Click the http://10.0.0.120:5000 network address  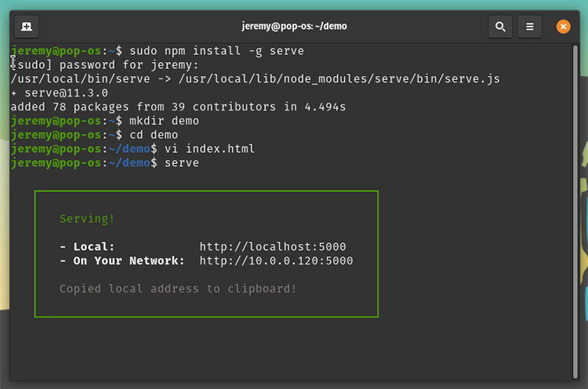[276, 260]
